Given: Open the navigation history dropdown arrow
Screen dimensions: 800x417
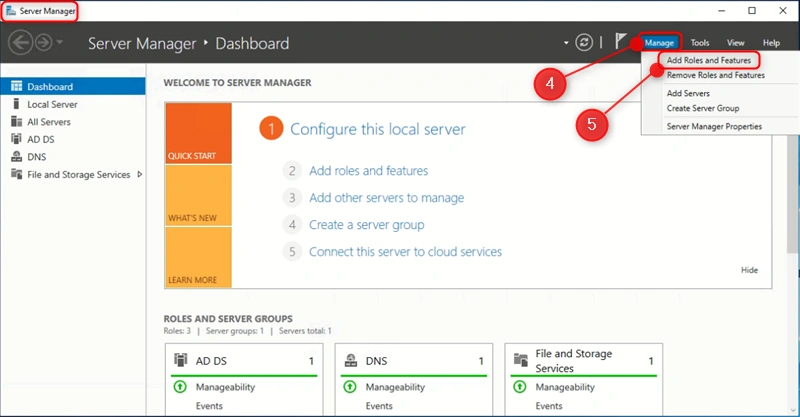Looking at the screenshot, I should tap(60, 42).
